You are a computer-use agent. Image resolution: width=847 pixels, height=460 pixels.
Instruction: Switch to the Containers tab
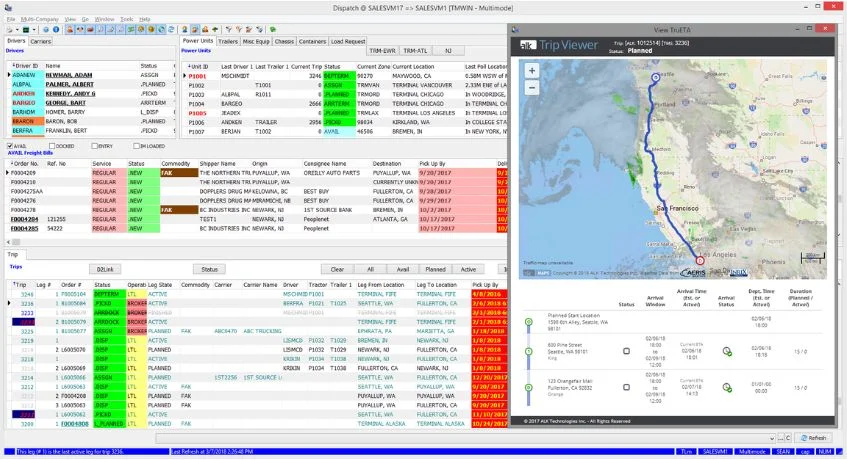[x=312, y=41]
